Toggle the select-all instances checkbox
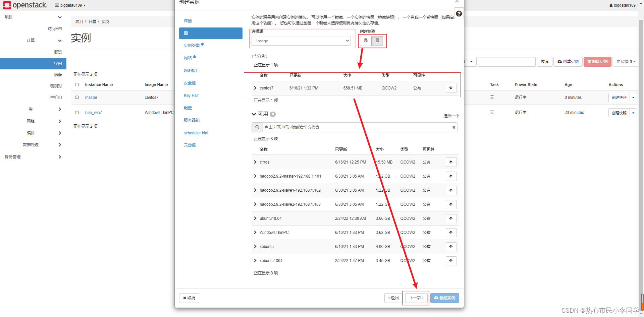Image resolution: width=644 pixels, height=317 pixels. (x=77, y=84)
